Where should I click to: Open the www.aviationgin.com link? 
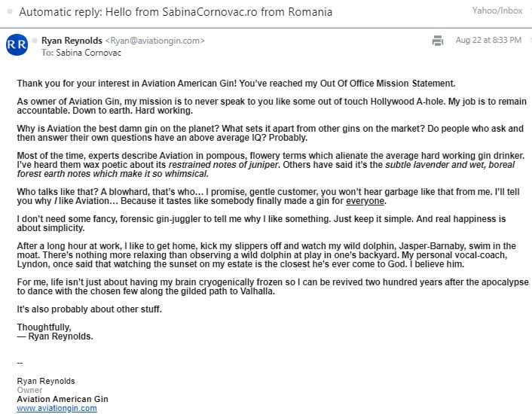(x=57, y=408)
